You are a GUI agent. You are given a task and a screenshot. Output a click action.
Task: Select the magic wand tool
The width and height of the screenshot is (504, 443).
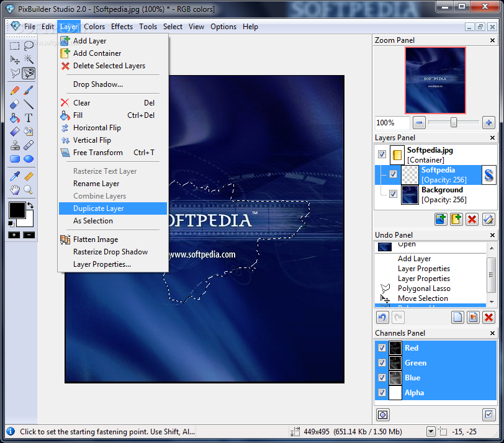click(29, 60)
